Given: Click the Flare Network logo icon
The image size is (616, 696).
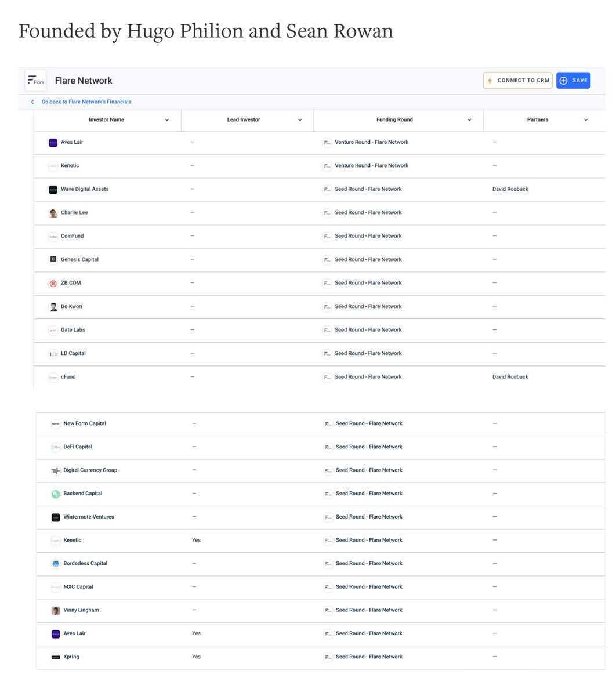Looking at the screenshot, I should (35, 81).
